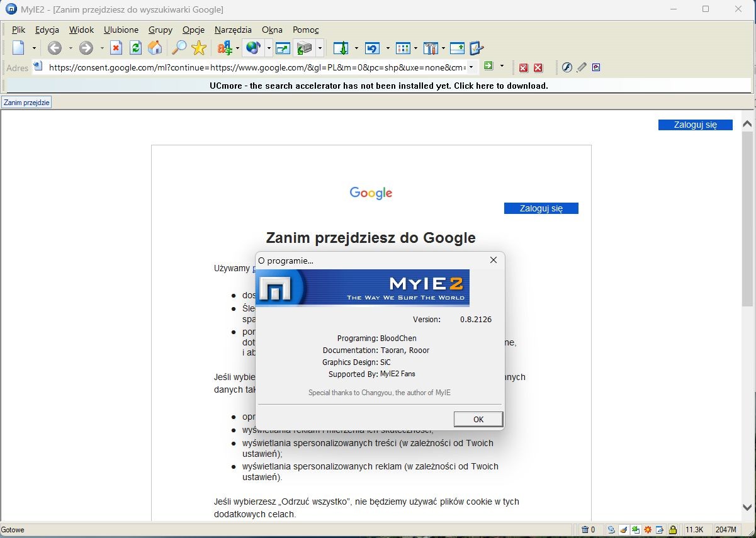This screenshot has height=538, width=756.
Task: Click the orange gear icon in status bar
Action: [648, 530]
